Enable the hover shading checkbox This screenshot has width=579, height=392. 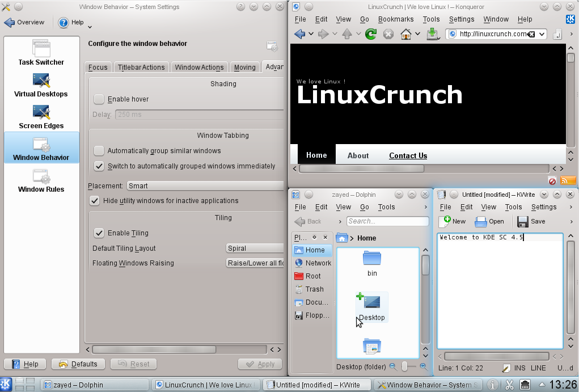[x=99, y=99]
